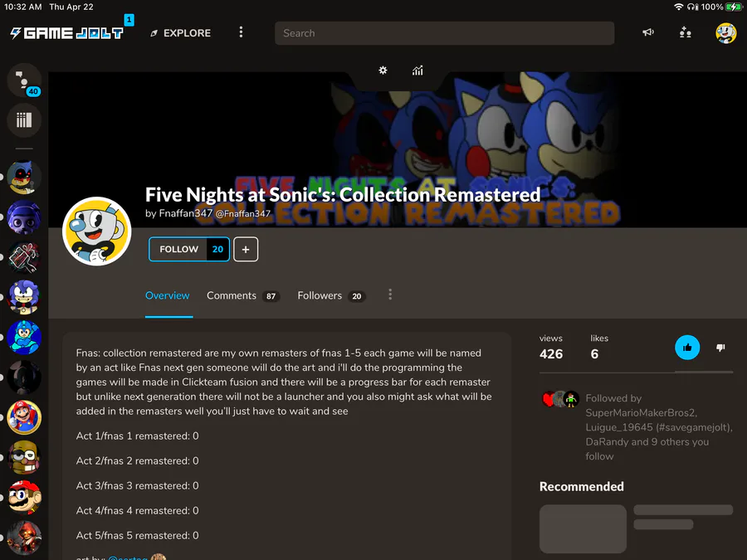The width and height of the screenshot is (747, 560).
Task: Expand the more options dots beside Followers
Action: pos(390,295)
